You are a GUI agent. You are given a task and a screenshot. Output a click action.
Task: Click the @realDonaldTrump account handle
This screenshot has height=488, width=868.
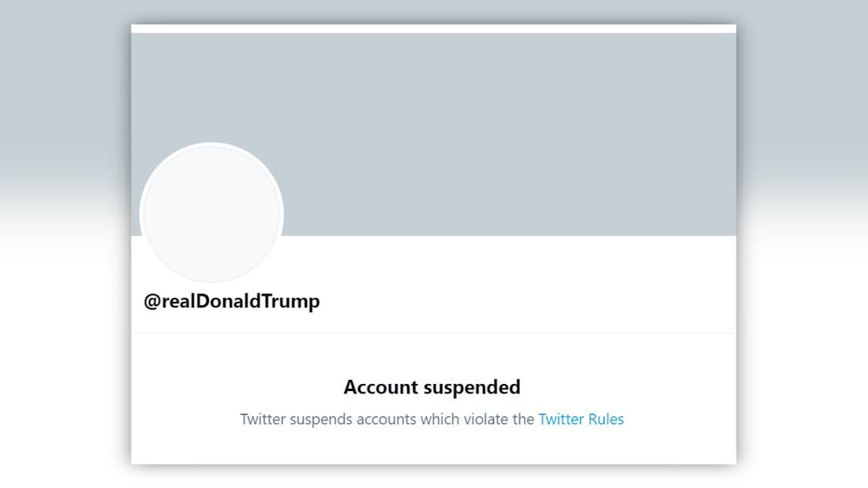coord(231,301)
